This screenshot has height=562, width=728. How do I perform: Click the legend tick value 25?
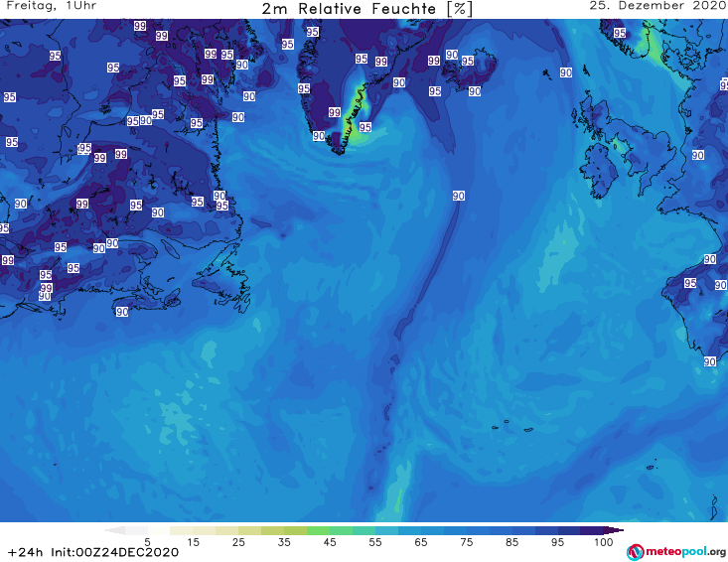[x=238, y=542]
